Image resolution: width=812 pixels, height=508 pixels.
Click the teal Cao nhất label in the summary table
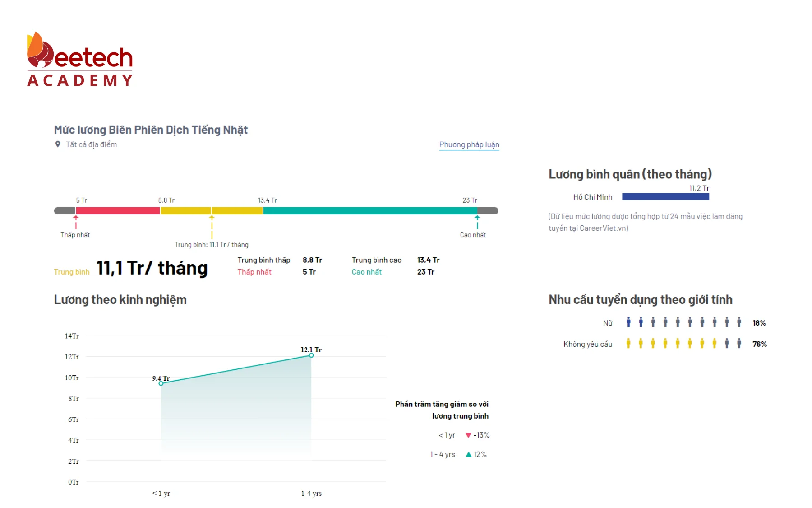pyautogui.click(x=367, y=272)
